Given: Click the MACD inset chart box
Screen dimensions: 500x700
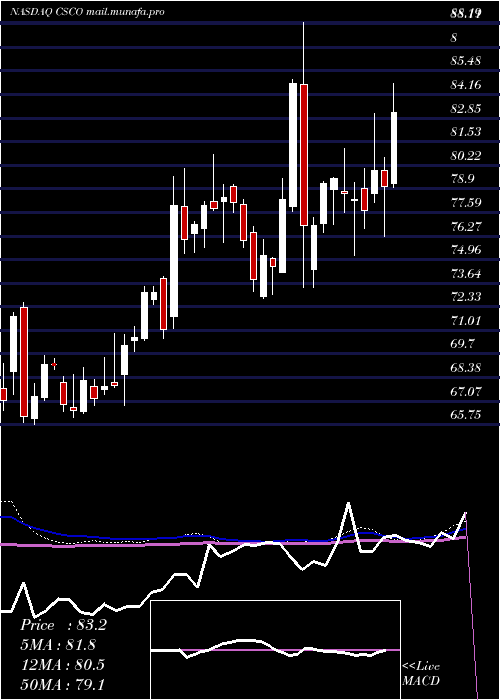Looking at the screenshot, I should tap(275, 650).
